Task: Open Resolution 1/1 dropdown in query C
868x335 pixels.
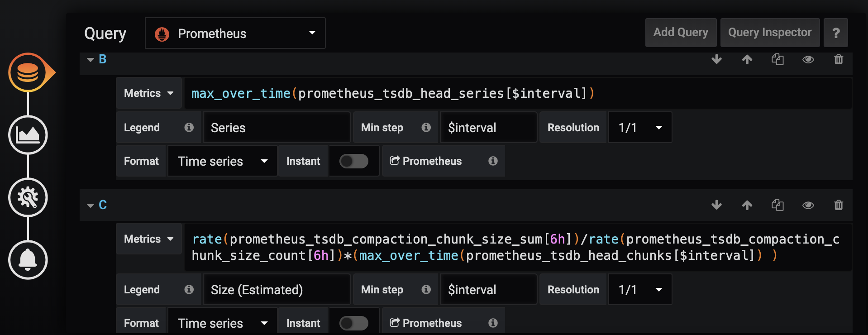Action: [x=640, y=290]
